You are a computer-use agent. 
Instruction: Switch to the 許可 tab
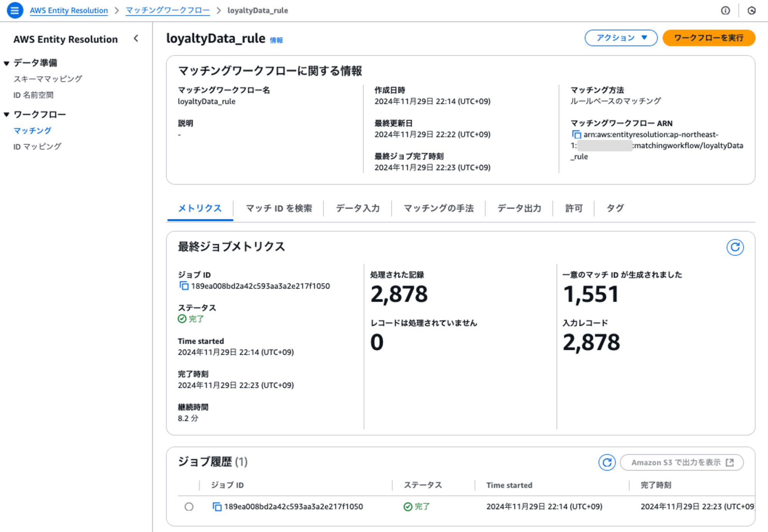(574, 208)
